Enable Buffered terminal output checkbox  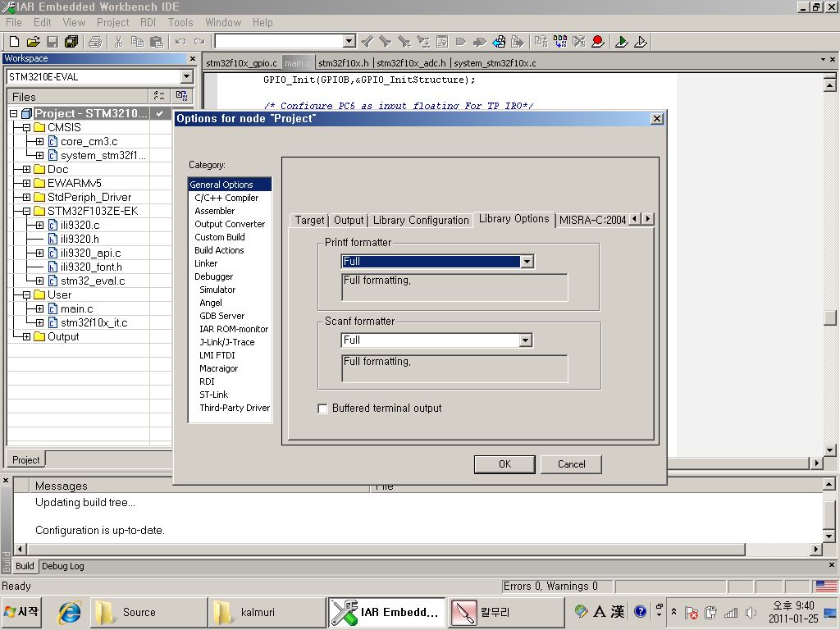tap(322, 409)
